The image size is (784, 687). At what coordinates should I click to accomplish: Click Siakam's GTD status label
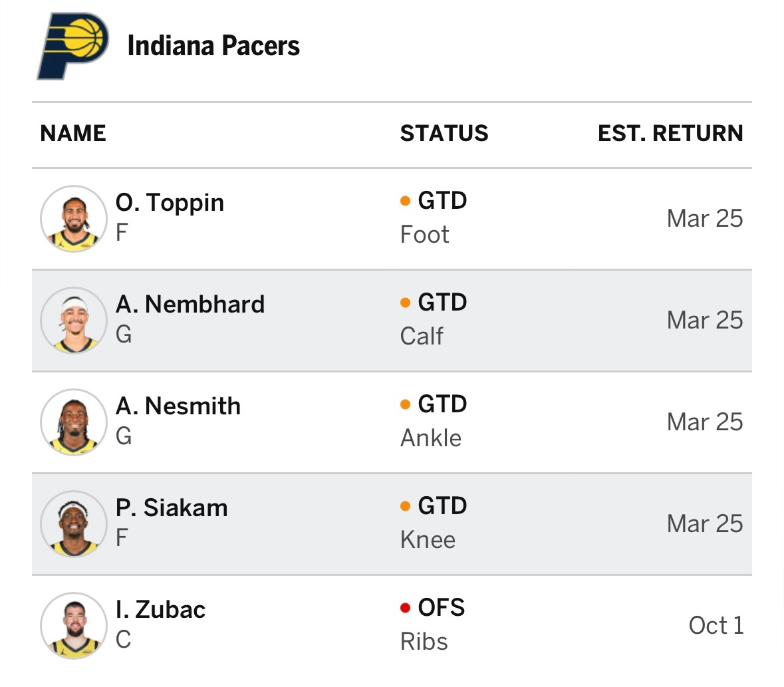(442, 506)
